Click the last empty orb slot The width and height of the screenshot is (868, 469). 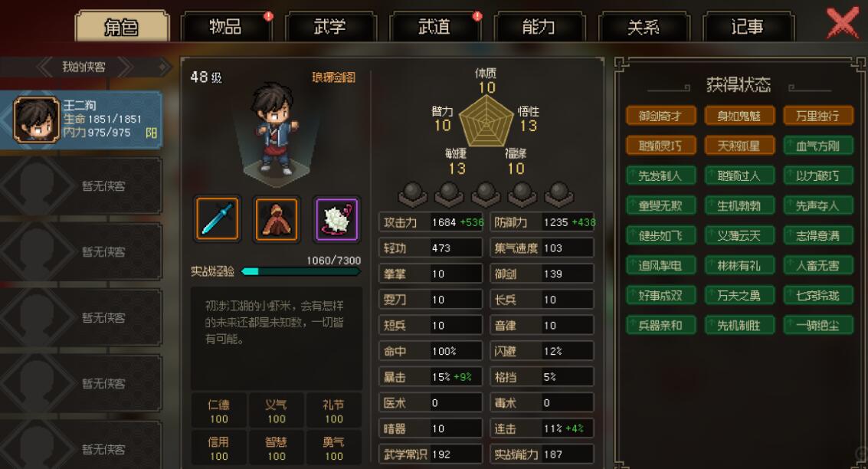558,194
